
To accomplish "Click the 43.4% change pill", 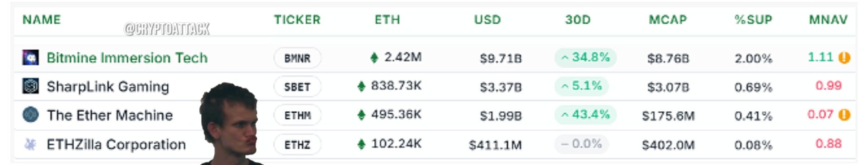I will [585, 115].
